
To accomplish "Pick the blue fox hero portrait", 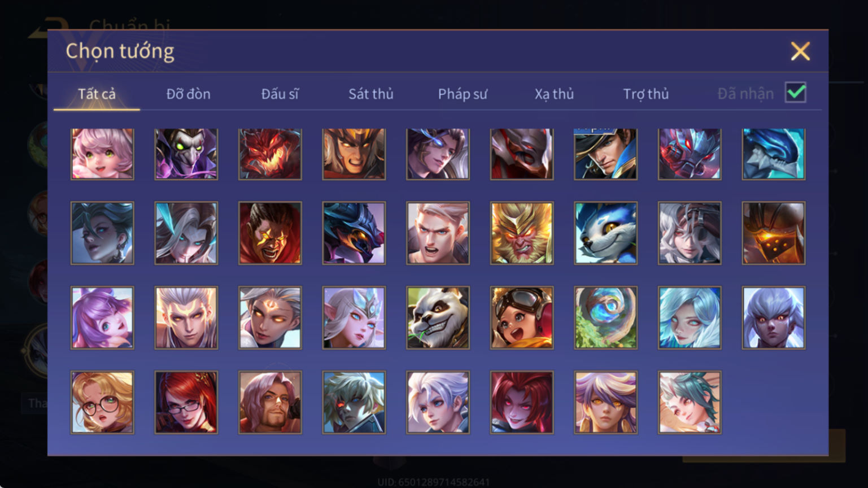I will [605, 233].
